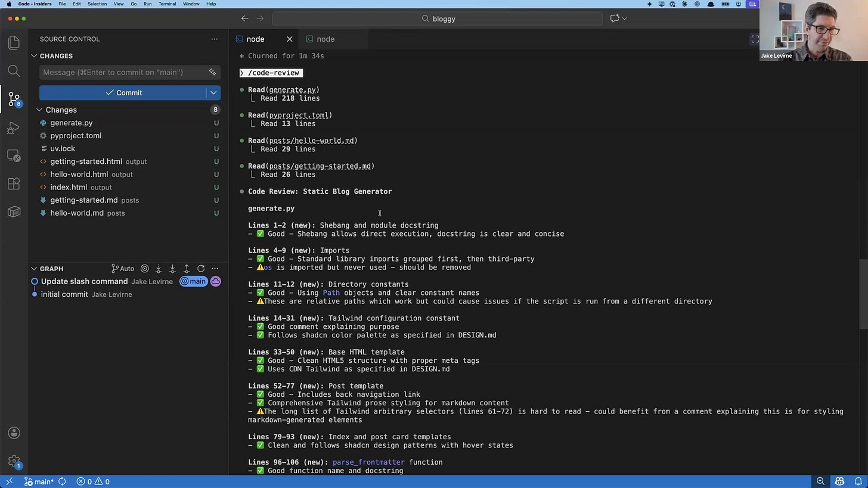Open the Terminal menu in the menu bar
The image size is (868, 488).
coord(167,4)
